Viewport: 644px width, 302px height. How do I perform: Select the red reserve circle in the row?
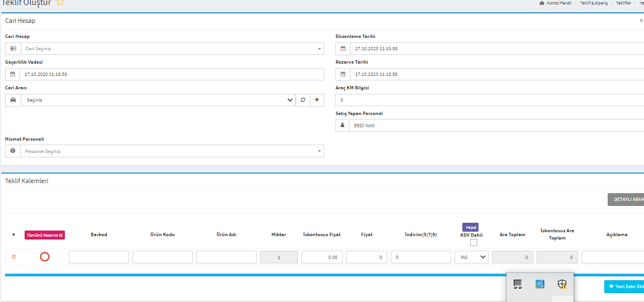tap(45, 257)
